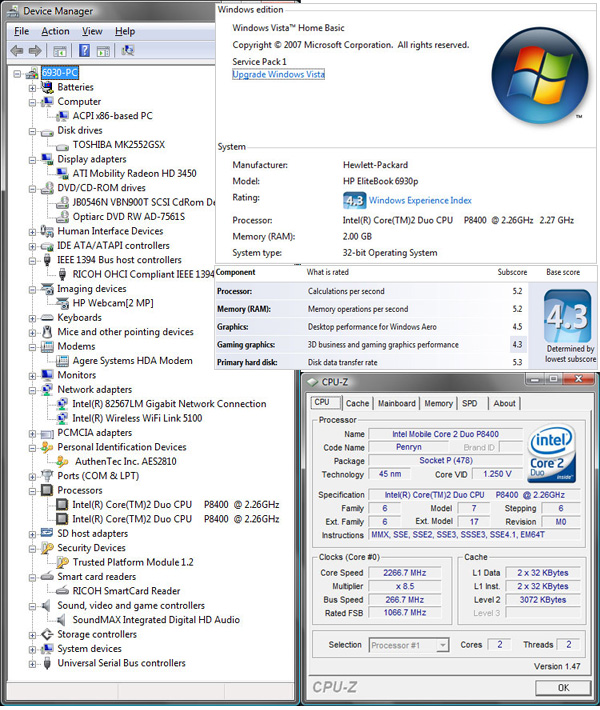The height and width of the screenshot is (710, 600).
Task: Select the ATI Mobility Radeon HD 3450 icon
Action: [62, 173]
